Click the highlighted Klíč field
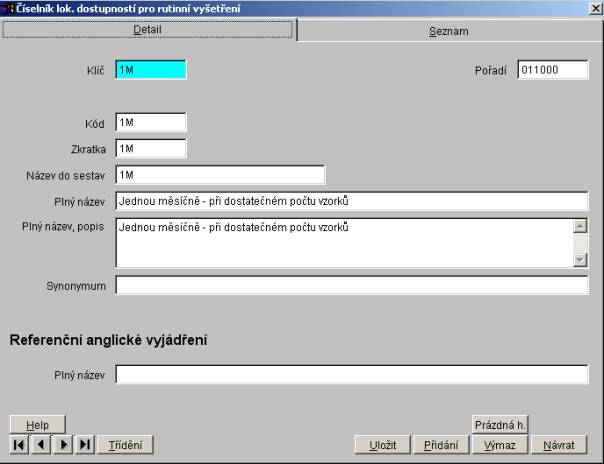The width and height of the screenshot is (604, 464). pyautogui.click(x=151, y=70)
